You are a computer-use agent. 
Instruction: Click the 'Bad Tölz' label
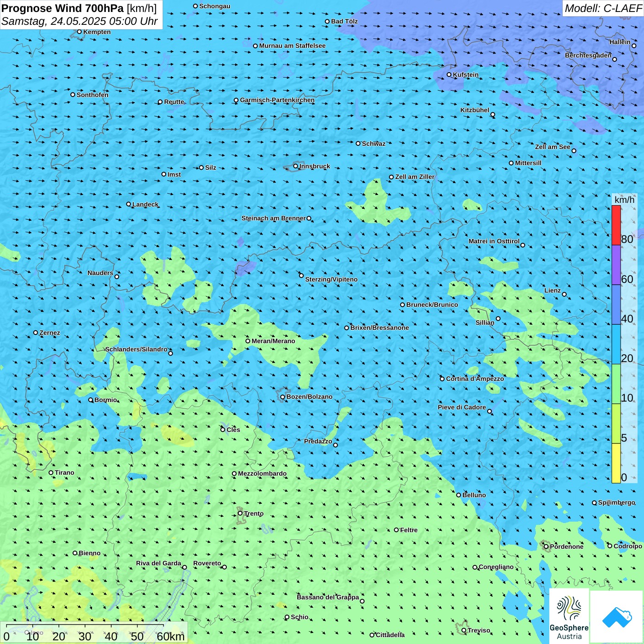point(345,21)
